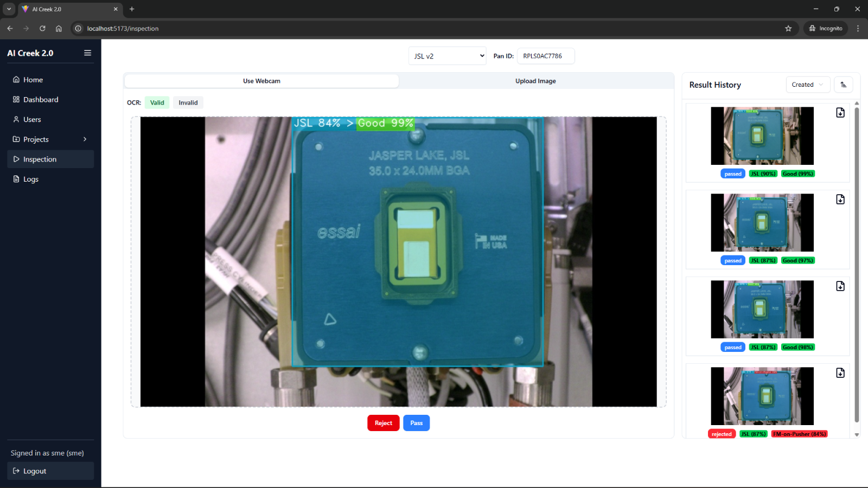The image size is (868, 488).
Task: View site information icon in address bar
Action: (78, 28)
